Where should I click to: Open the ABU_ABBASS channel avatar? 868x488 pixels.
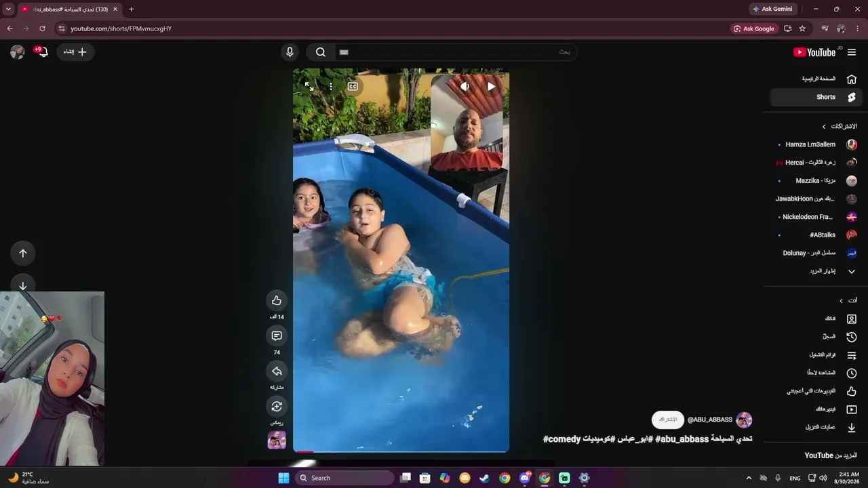[x=744, y=420]
